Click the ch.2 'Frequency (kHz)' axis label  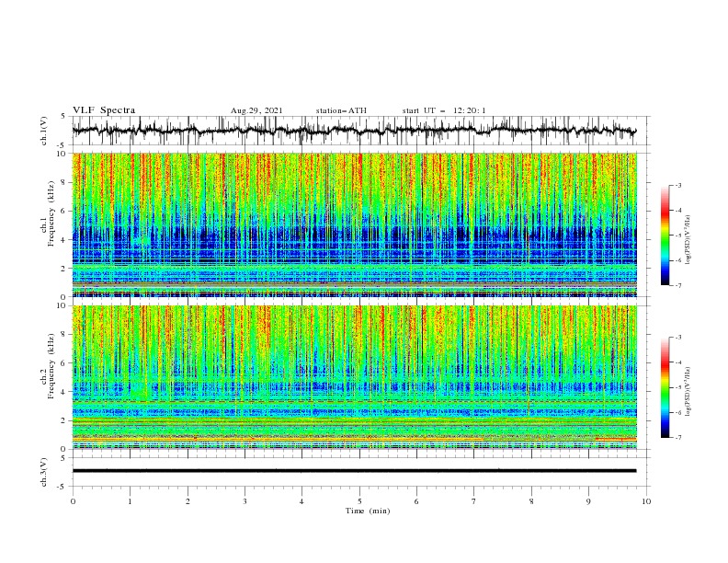point(51,366)
